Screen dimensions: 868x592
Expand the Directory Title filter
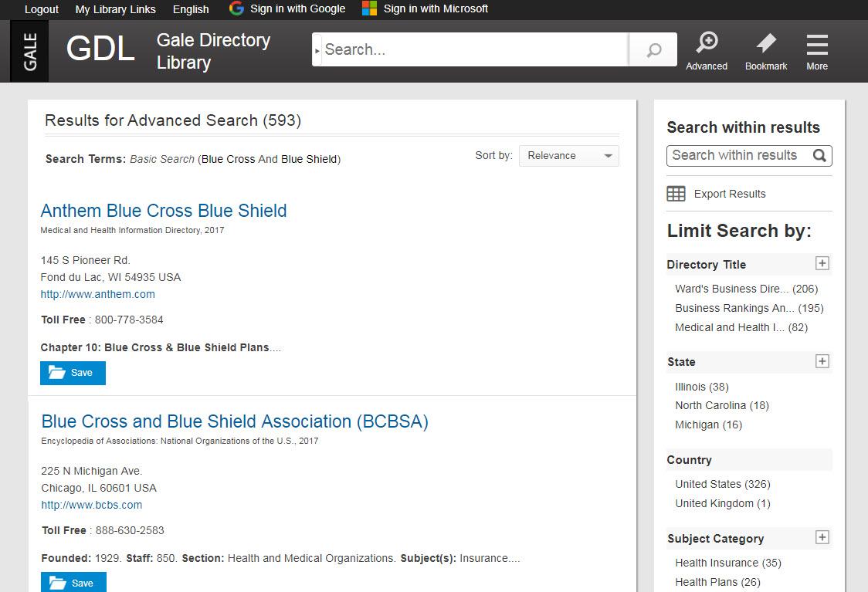click(x=822, y=263)
